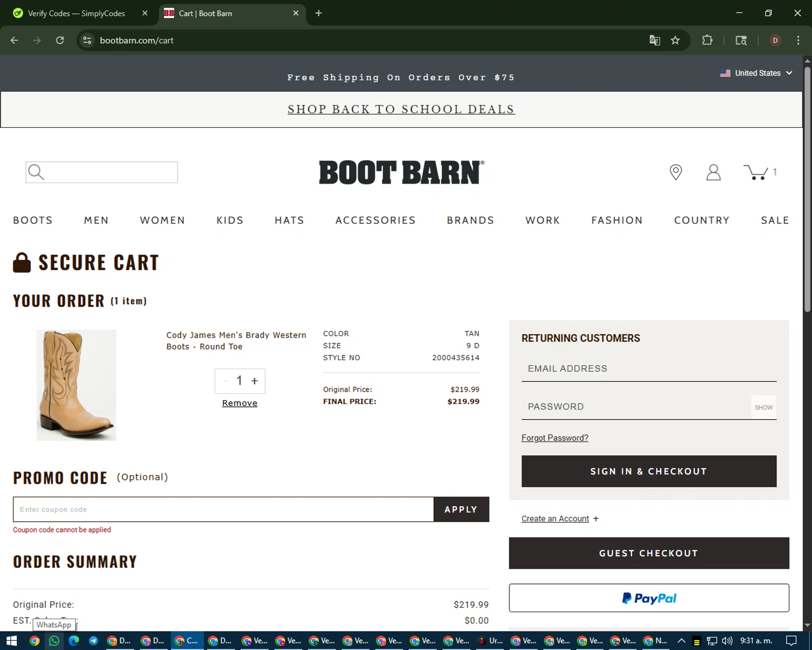
Task: Open the WOMEN menu
Action: [x=162, y=220]
